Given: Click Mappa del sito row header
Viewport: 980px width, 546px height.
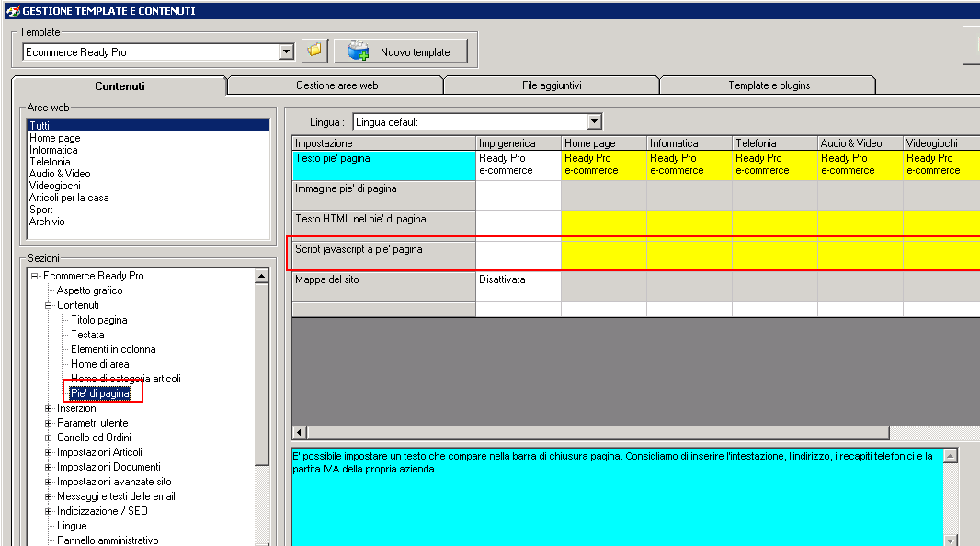Looking at the screenshot, I should point(383,287).
